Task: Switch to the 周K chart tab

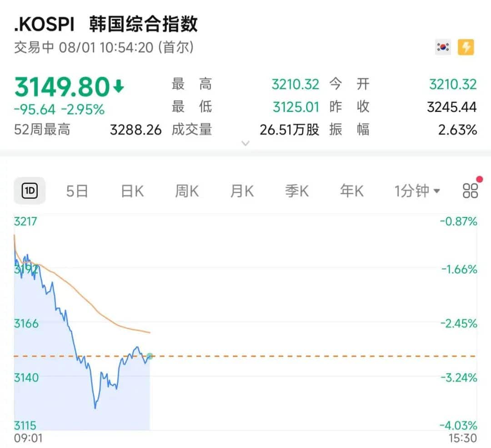Action: click(x=187, y=191)
